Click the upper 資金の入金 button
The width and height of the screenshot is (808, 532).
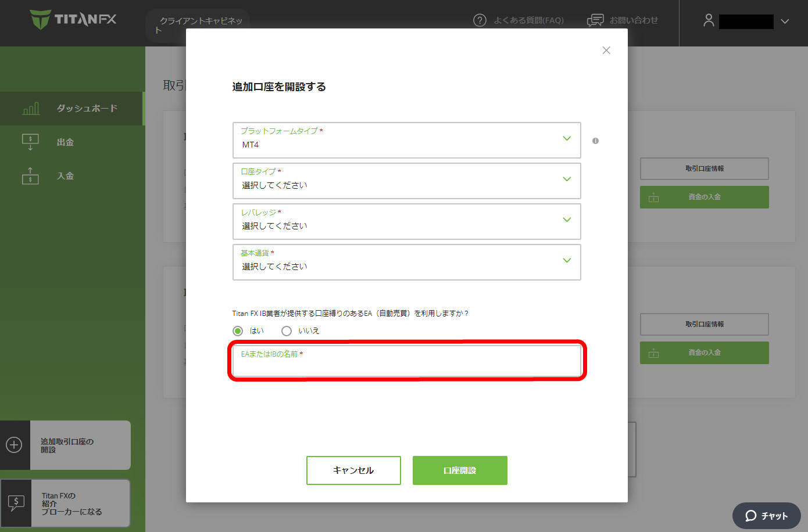[705, 197]
